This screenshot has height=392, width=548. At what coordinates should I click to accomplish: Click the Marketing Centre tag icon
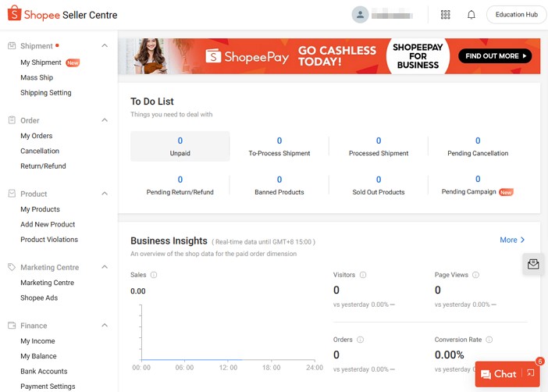click(12, 267)
